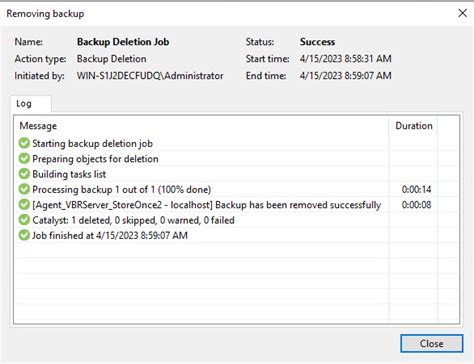Click the Duration column header
This screenshot has height=364, width=474.
[x=414, y=126]
